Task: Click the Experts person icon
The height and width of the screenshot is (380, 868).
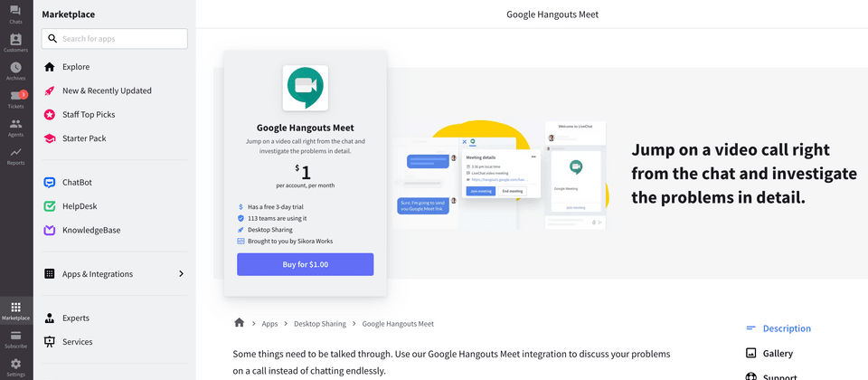Action: (x=50, y=318)
